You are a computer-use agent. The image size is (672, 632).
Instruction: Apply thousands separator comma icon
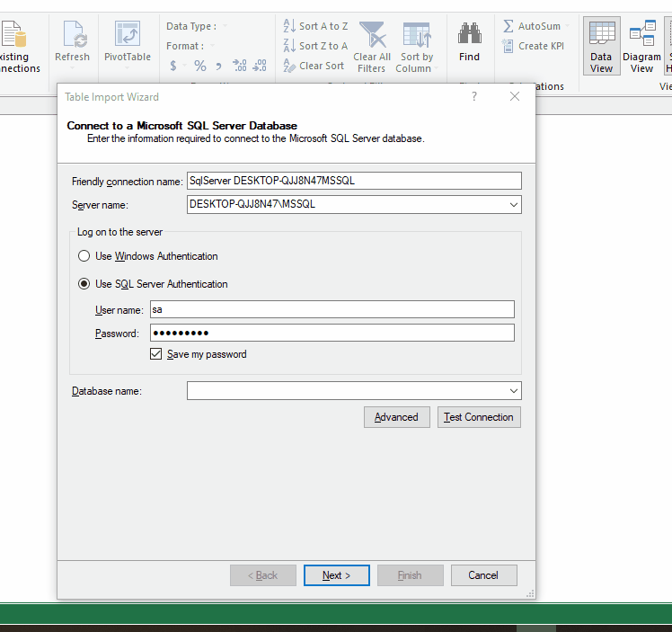tap(219, 67)
